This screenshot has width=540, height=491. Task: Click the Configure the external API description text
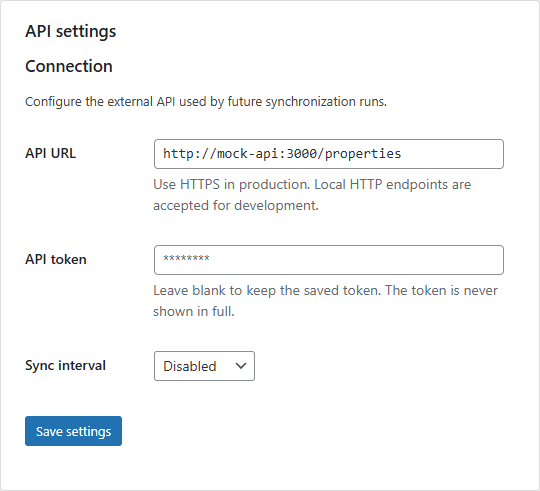click(206, 102)
